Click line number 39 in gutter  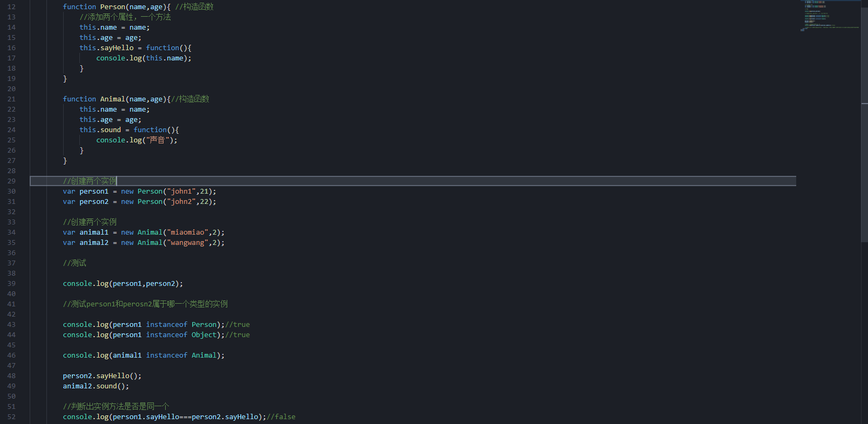[11, 284]
